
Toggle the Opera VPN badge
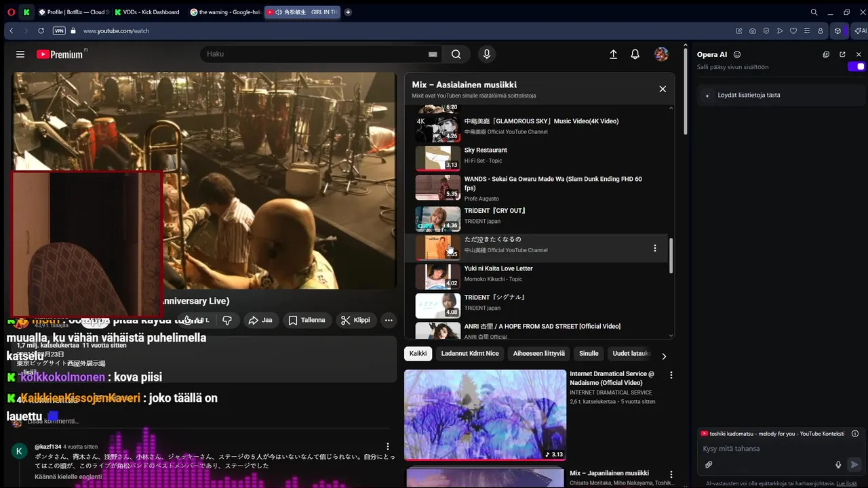(x=59, y=30)
